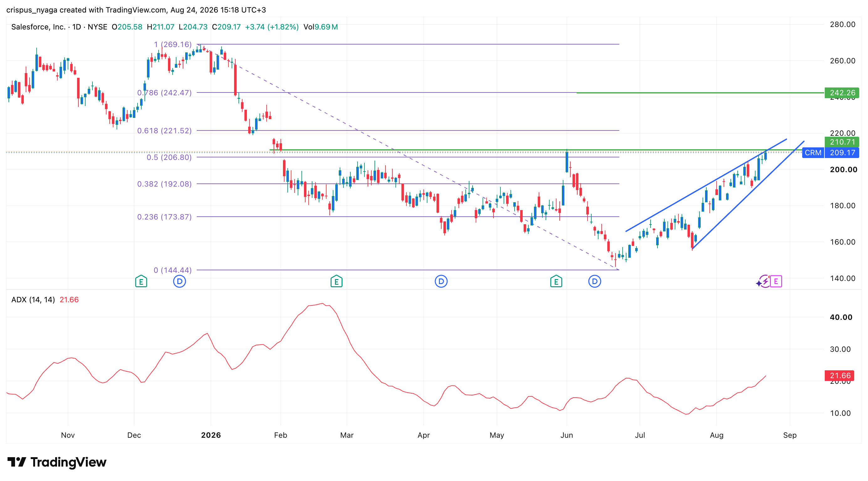
Task: Click the change value +3.74 (+1.82%)
Action: point(272,27)
